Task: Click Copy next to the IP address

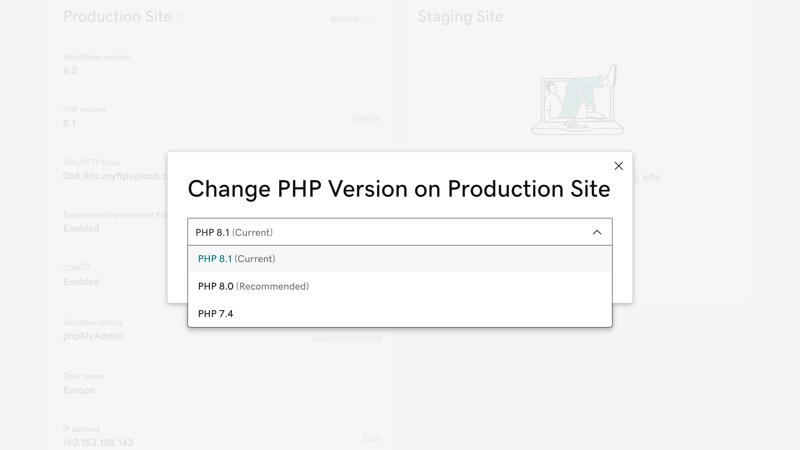Action: point(371,437)
